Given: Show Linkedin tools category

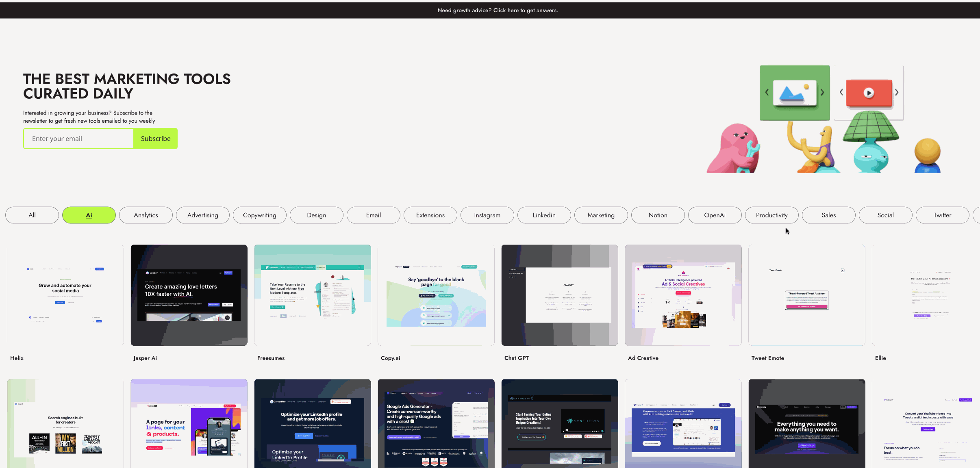Looking at the screenshot, I should pyautogui.click(x=544, y=215).
